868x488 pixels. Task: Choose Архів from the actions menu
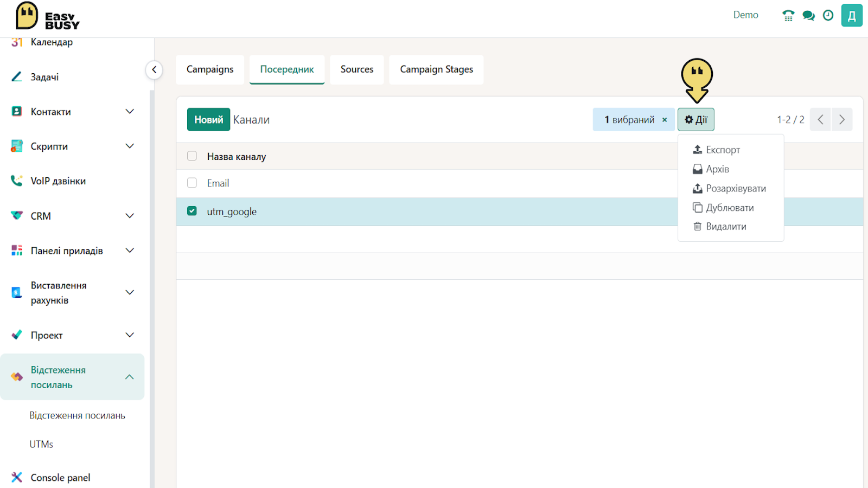click(731, 169)
